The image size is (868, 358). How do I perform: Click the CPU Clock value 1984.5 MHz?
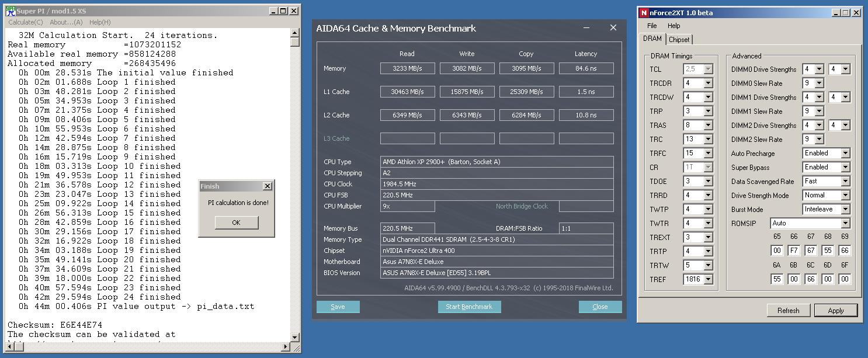coord(497,184)
